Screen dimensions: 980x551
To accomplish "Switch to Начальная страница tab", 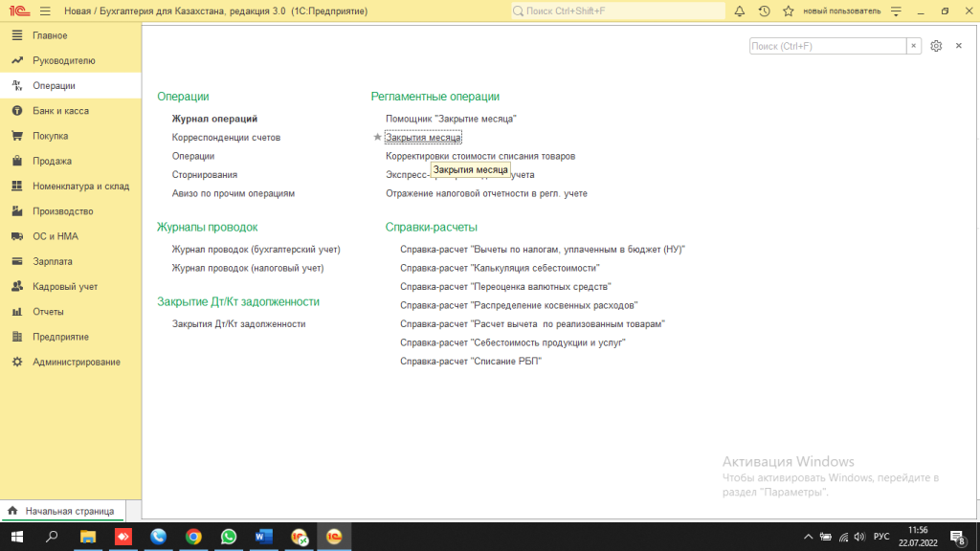I will tap(69, 511).
